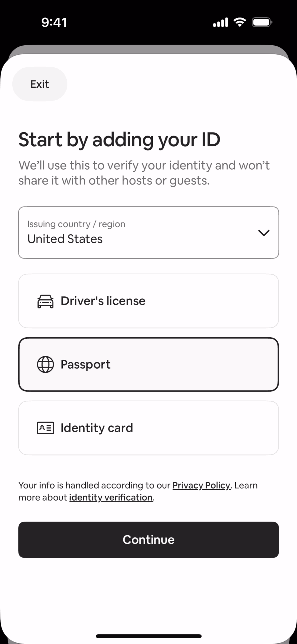Tap the Wi-Fi icon in status bar
Screen dimensions: 297x644
240,22
